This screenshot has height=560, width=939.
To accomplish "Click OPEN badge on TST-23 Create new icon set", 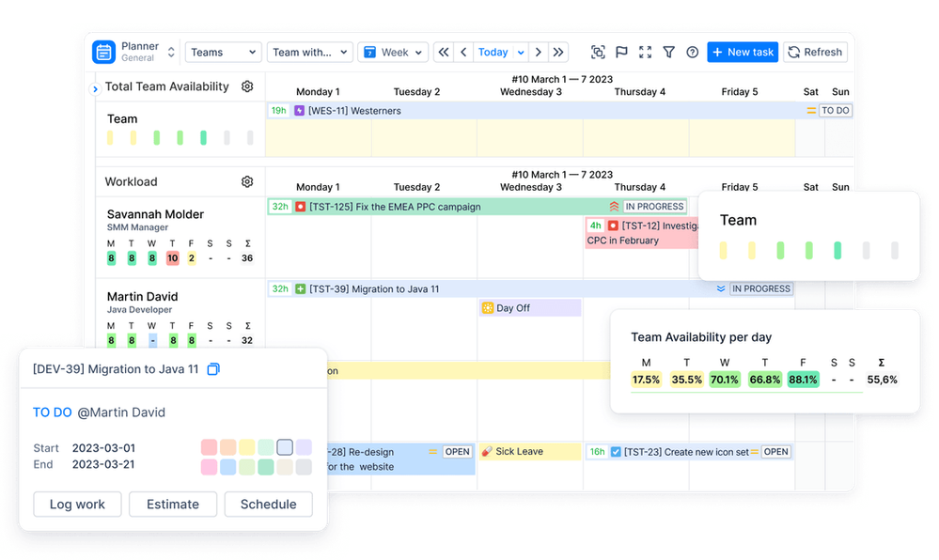I will click(x=776, y=452).
